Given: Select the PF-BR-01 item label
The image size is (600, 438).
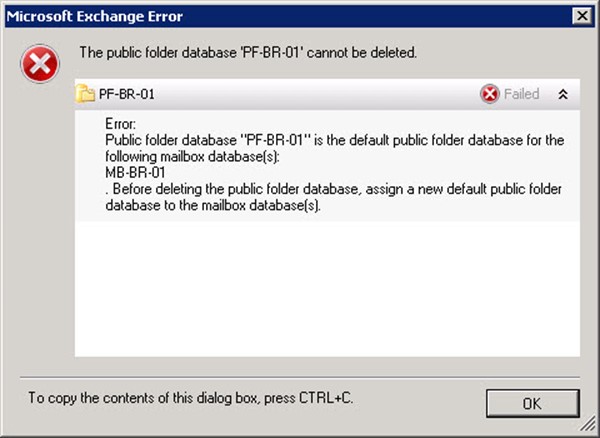Looking at the screenshot, I should click(x=127, y=94).
